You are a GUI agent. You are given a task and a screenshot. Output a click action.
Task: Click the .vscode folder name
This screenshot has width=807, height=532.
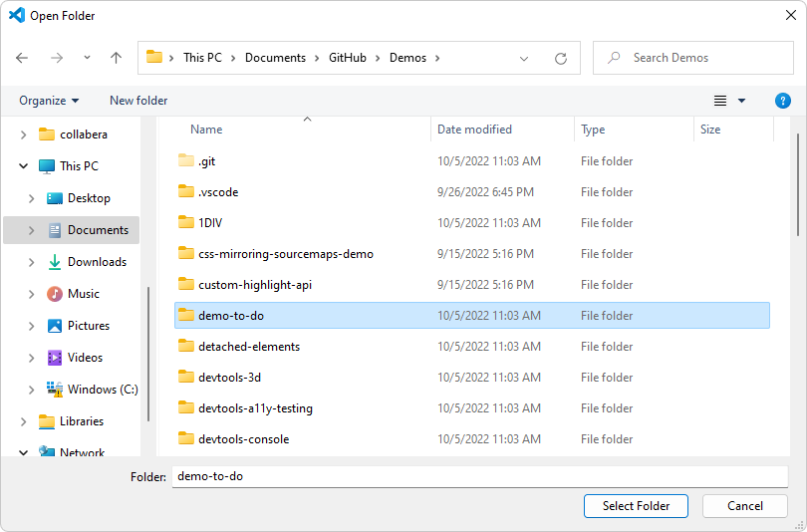point(218,192)
